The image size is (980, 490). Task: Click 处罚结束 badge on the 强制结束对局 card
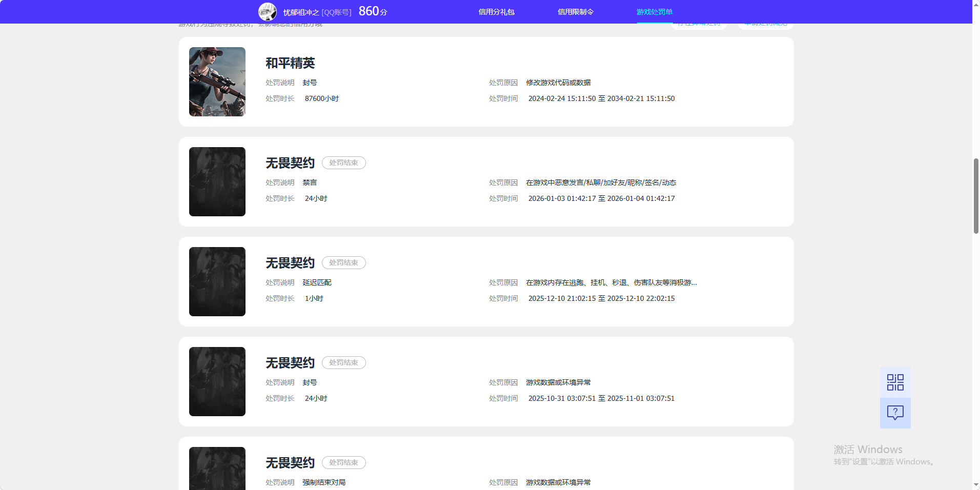tap(343, 462)
